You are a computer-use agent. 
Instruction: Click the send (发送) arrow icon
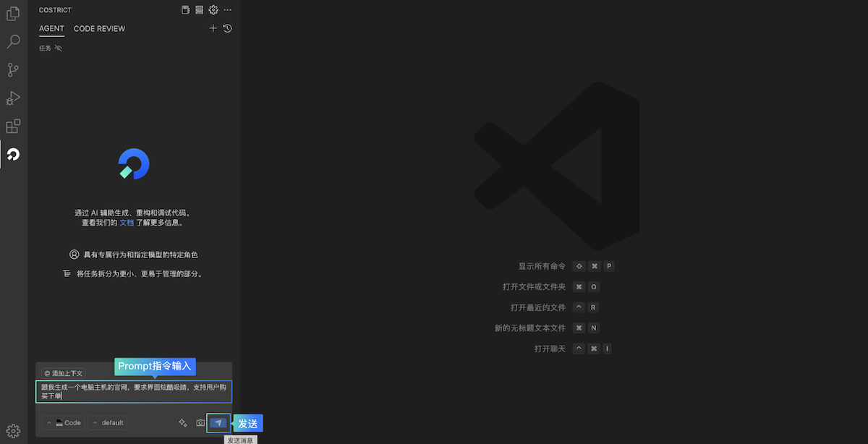coord(218,422)
